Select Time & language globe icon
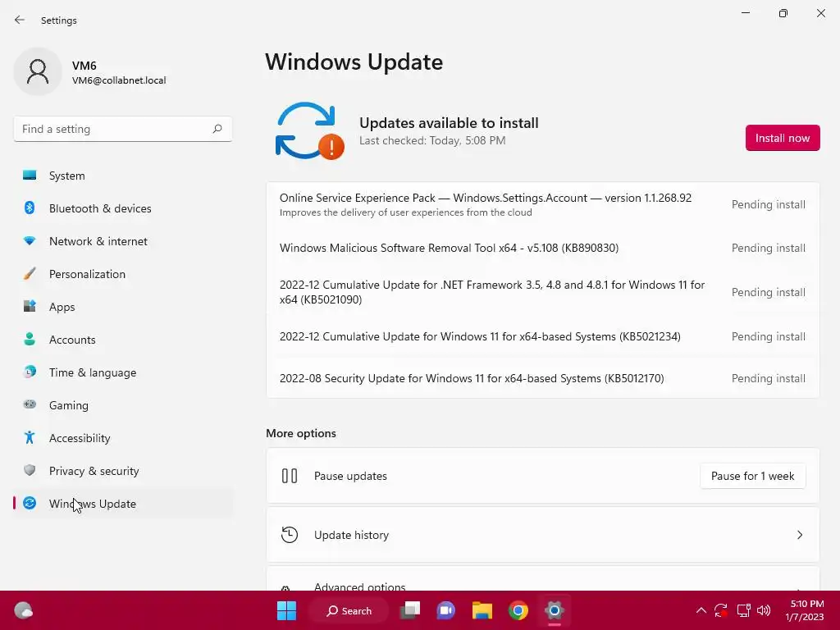This screenshot has width=840, height=630. [30, 372]
